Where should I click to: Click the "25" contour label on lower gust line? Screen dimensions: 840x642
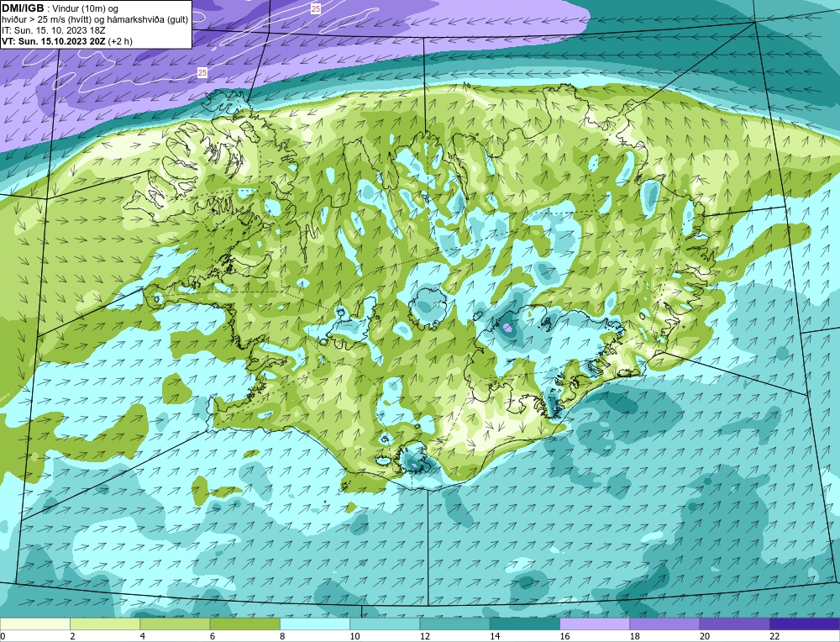(202, 72)
